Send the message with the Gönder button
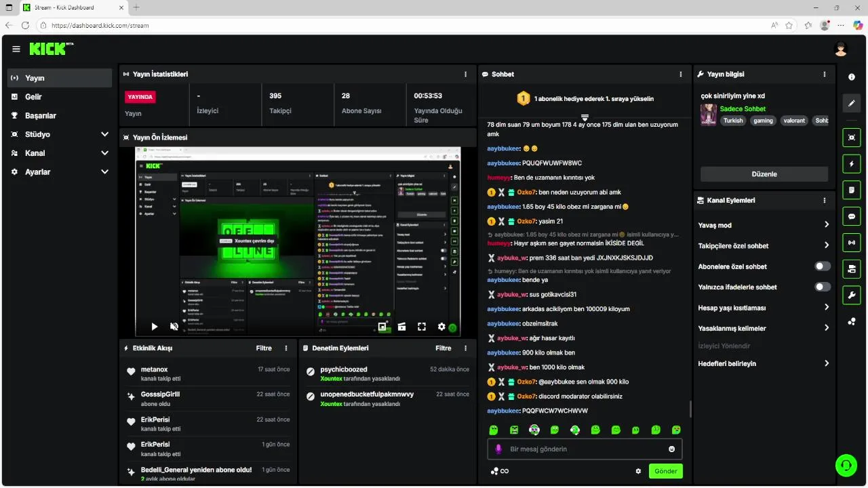The width and height of the screenshot is (868, 488). (666, 471)
